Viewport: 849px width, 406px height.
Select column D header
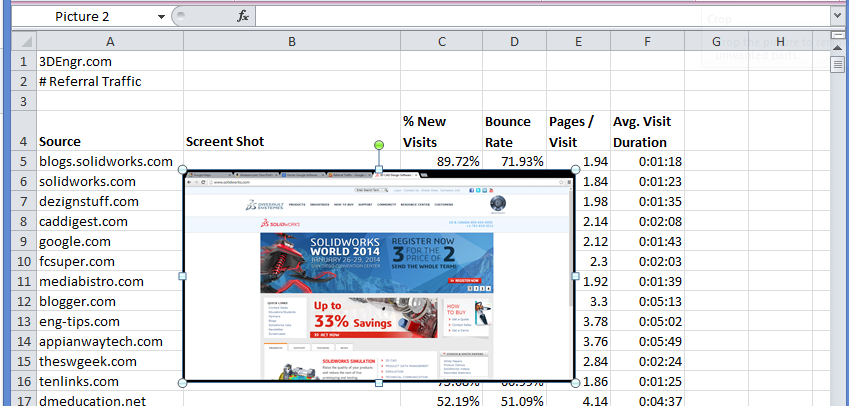click(x=514, y=41)
